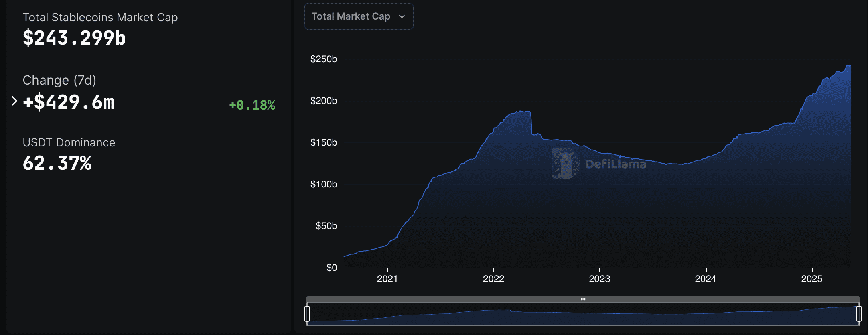
Task: Click the green +0.18% change percentage
Action: (x=252, y=105)
